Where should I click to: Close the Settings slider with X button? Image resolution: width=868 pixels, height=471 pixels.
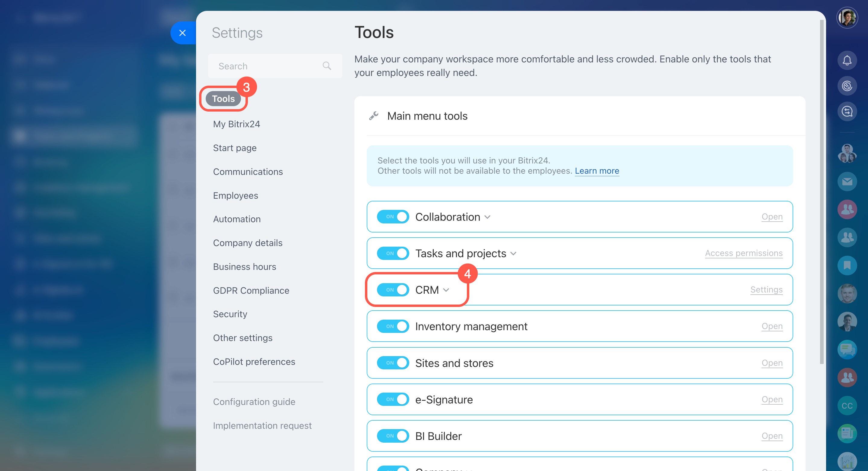point(182,33)
